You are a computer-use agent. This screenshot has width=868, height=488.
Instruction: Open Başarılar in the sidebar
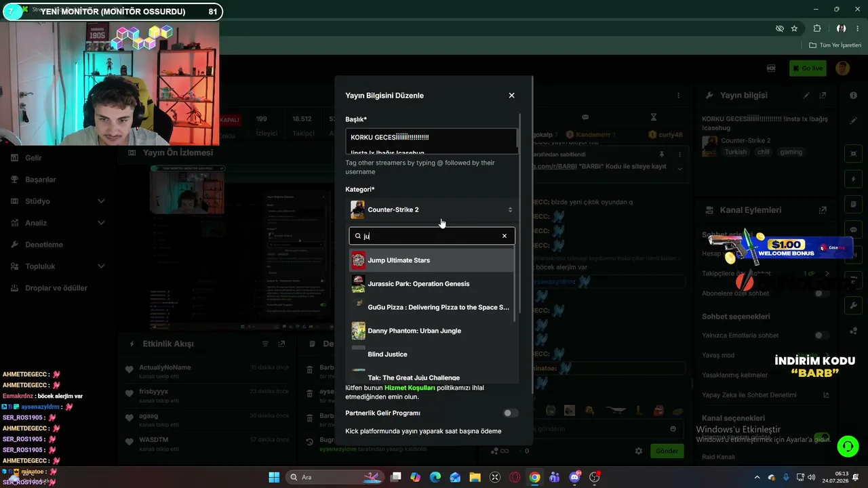(x=41, y=180)
